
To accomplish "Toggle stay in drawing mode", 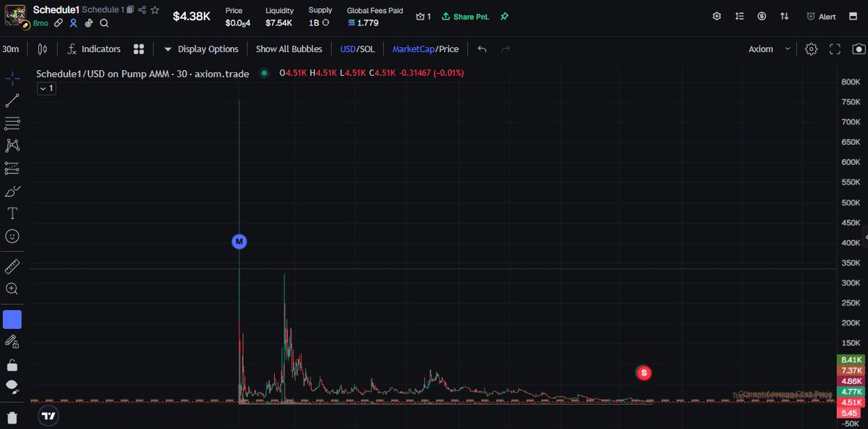I will coord(12,341).
